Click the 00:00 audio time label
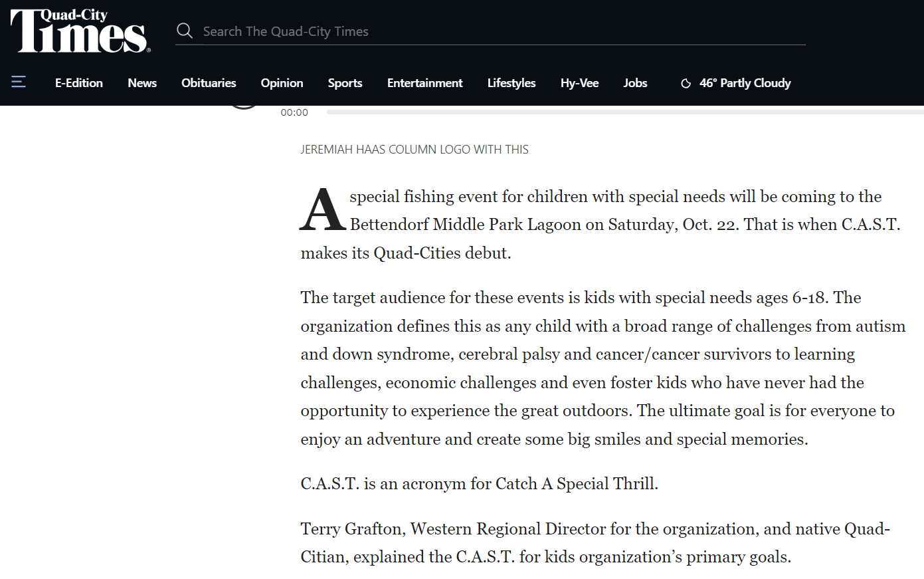Screen dimensions: 924x579 (x=294, y=112)
